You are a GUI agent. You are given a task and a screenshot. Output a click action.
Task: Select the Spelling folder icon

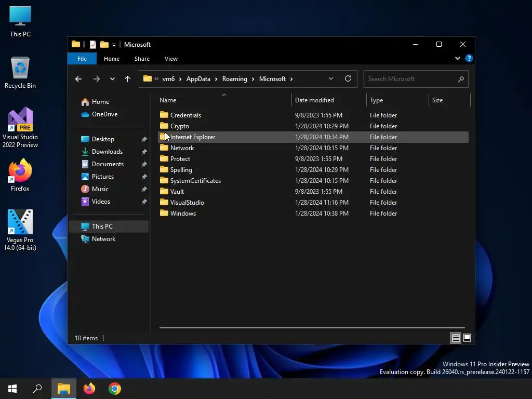(164, 170)
